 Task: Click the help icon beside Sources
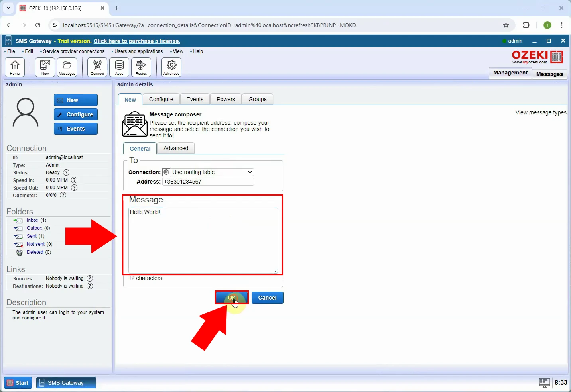point(90,278)
